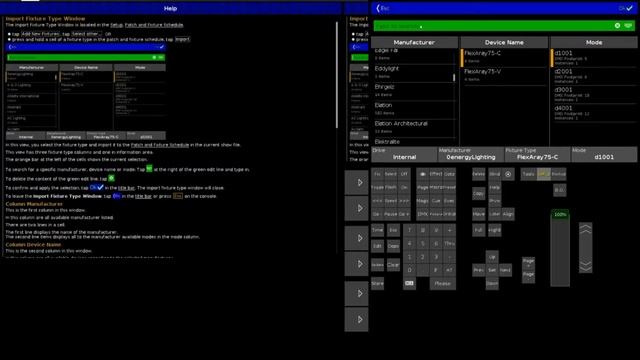Image resolution: width=640 pixels, height=360 pixels.
Task: Choose FlexArray75-C device
Action: click(x=504, y=57)
